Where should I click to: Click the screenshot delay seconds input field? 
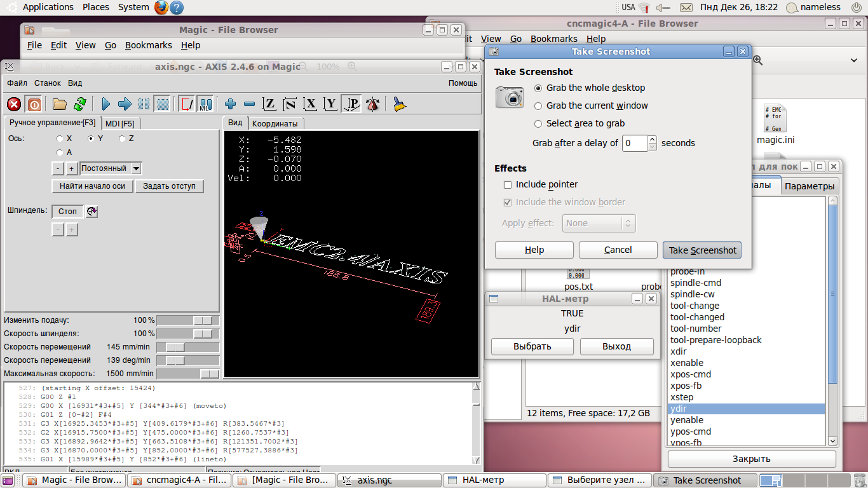click(634, 144)
